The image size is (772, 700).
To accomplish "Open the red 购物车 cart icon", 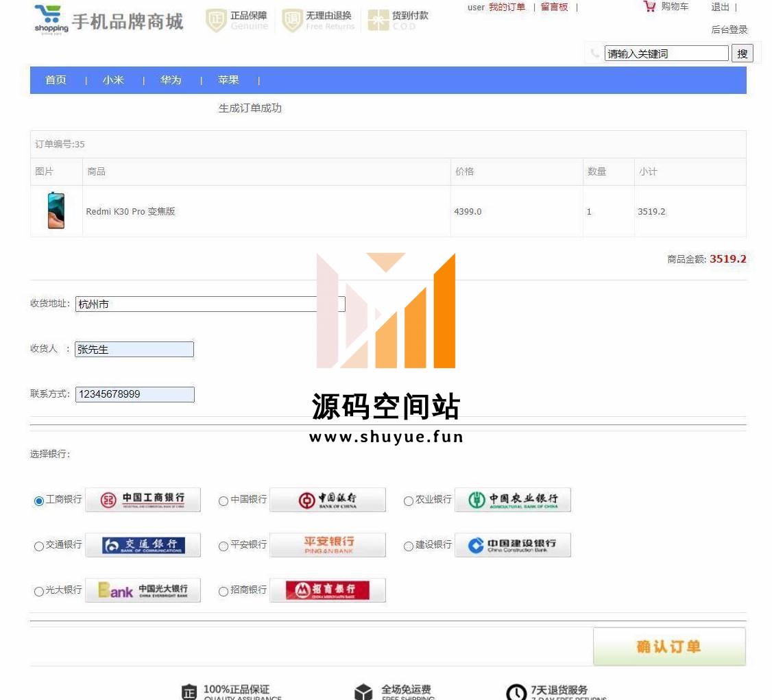I will click(x=649, y=6).
